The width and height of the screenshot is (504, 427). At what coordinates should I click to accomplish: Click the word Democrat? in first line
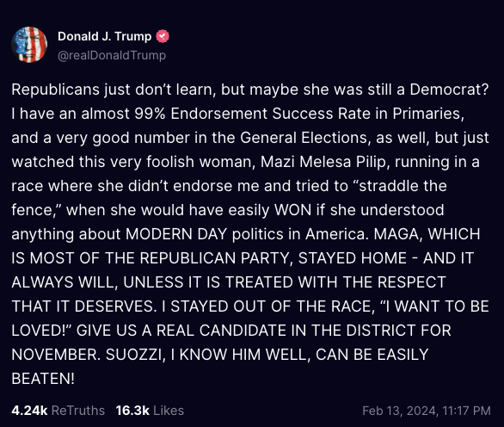(x=449, y=90)
